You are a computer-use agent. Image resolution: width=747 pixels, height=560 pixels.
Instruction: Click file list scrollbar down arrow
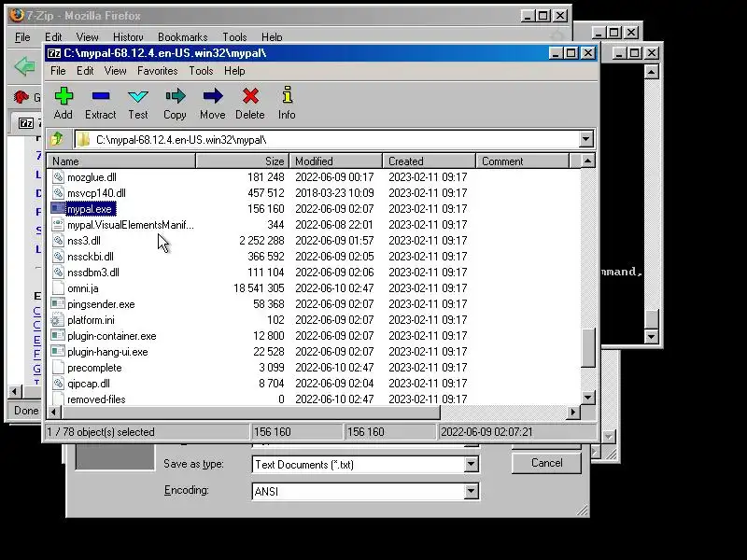point(588,398)
